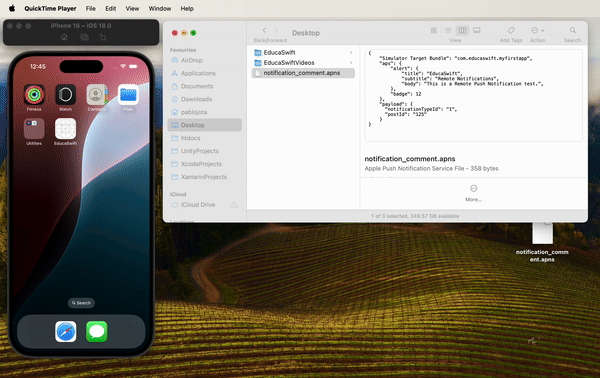Launch the EducaSwift app icon
Image resolution: width=600 pixels, height=378 pixels.
pos(65,129)
